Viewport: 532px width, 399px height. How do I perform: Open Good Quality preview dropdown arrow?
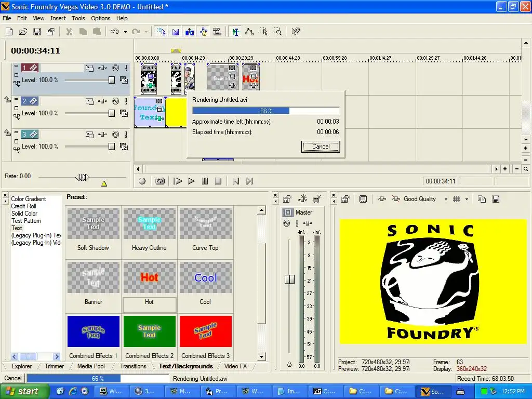[446, 199]
